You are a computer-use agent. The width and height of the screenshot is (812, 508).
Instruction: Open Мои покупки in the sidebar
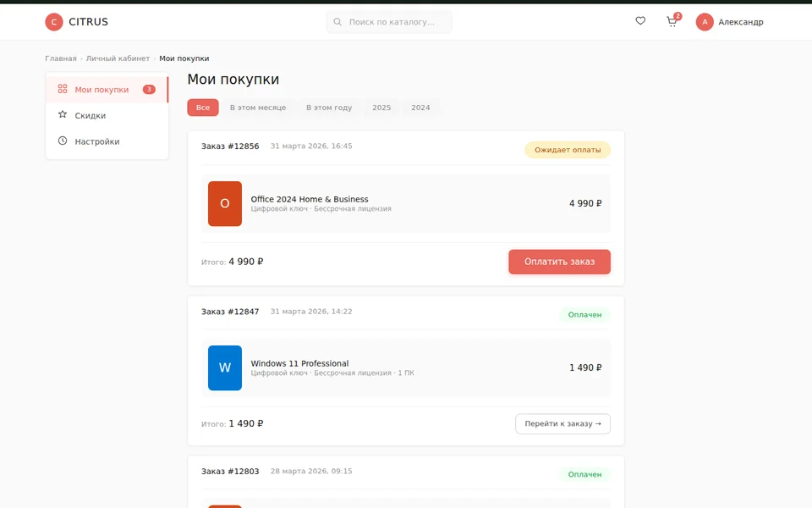pos(107,90)
